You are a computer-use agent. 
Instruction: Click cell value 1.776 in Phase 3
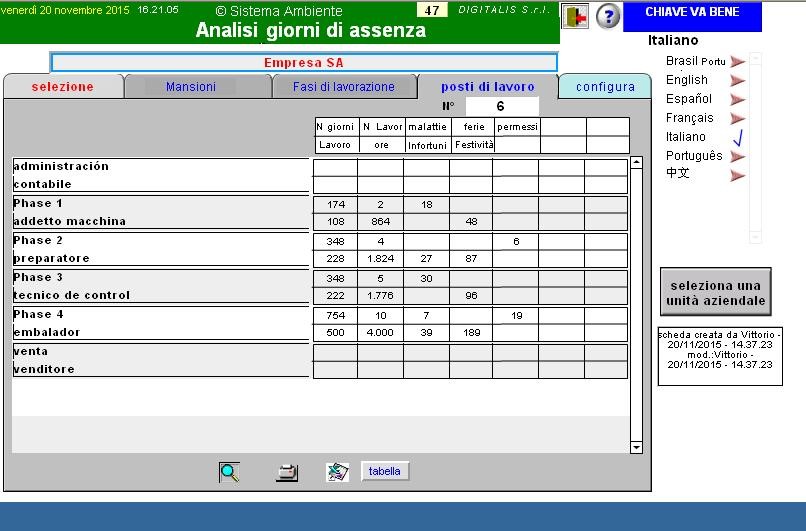point(380,296)
